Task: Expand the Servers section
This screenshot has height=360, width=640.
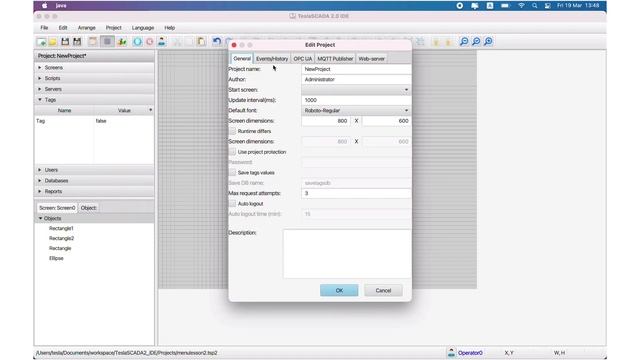Action: (40, 89)
